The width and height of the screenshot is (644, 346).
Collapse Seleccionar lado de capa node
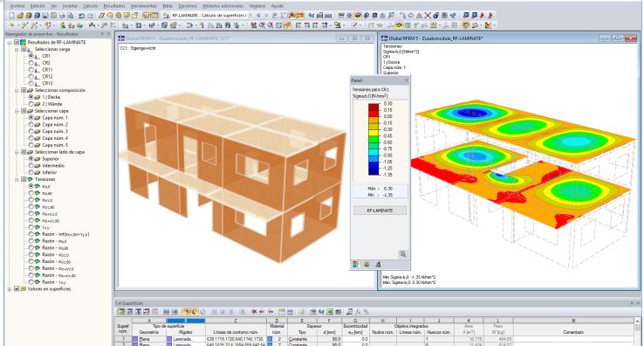coord(17,152)
